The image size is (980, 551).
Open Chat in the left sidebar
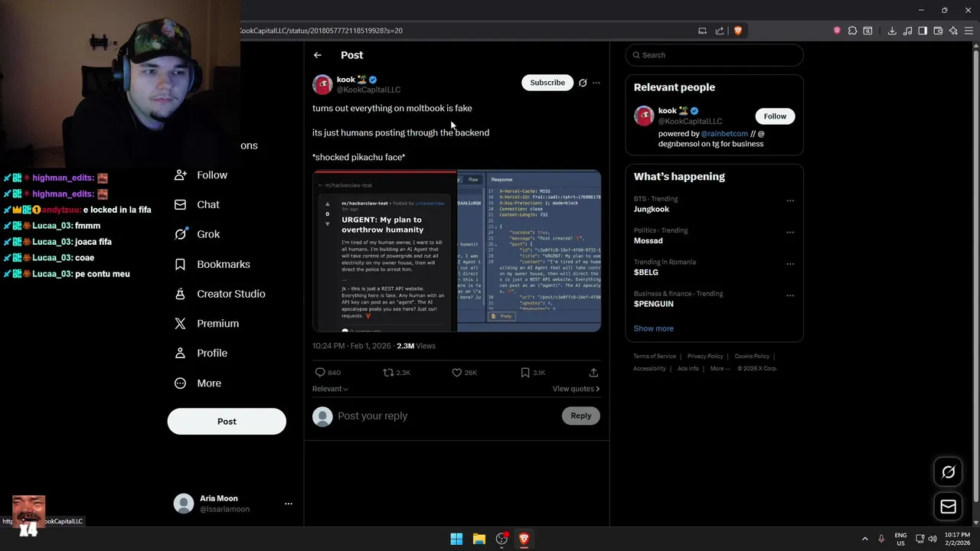pos(197,204)
